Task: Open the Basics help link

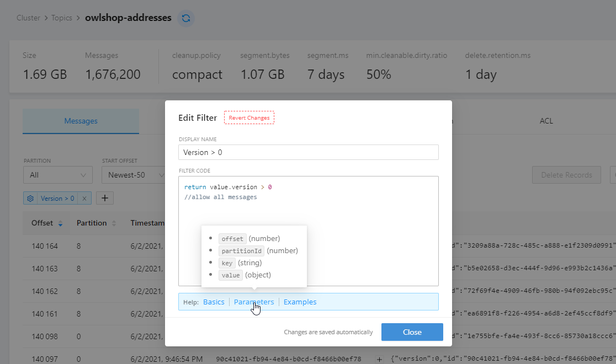Action: pos(214,302)
